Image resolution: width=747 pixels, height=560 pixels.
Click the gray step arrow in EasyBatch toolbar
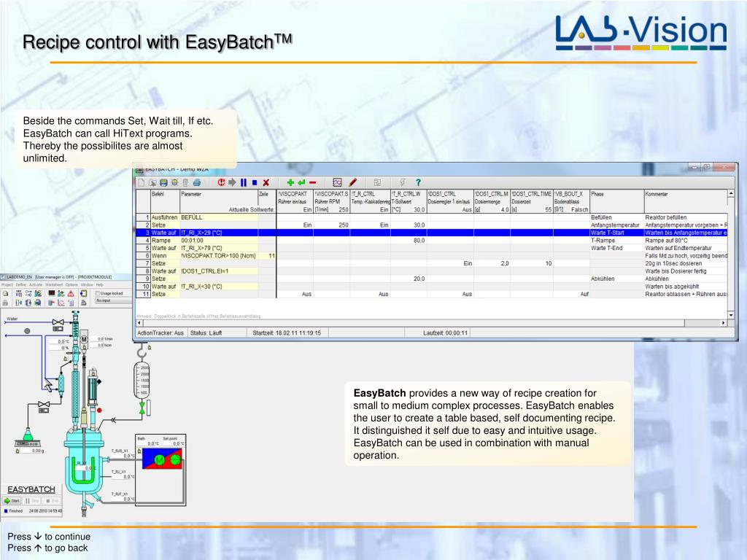[232, 182]
